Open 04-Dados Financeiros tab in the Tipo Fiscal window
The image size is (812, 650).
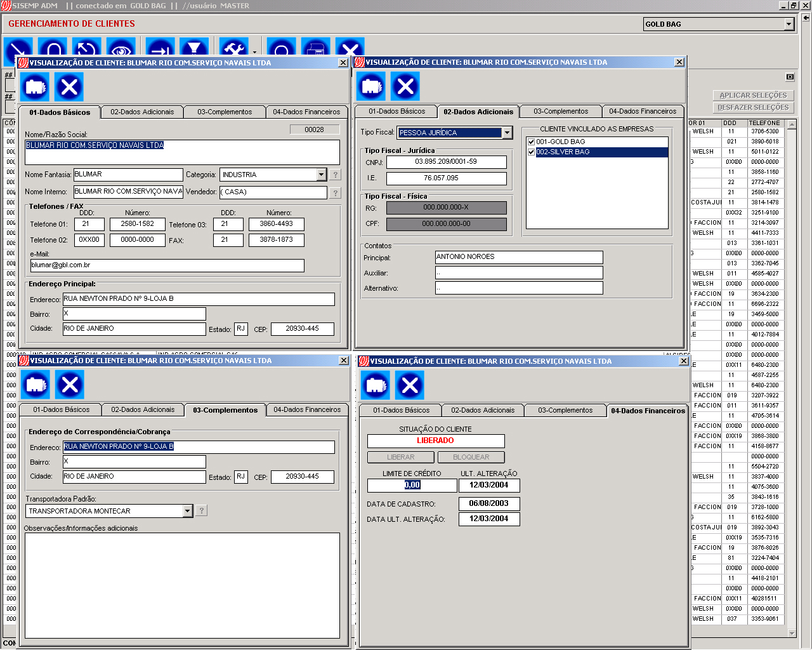coord(643,111)
